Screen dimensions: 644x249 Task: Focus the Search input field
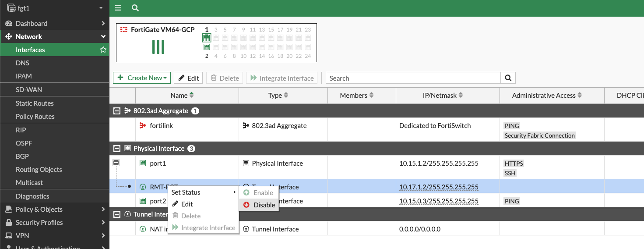pos(413,78)
